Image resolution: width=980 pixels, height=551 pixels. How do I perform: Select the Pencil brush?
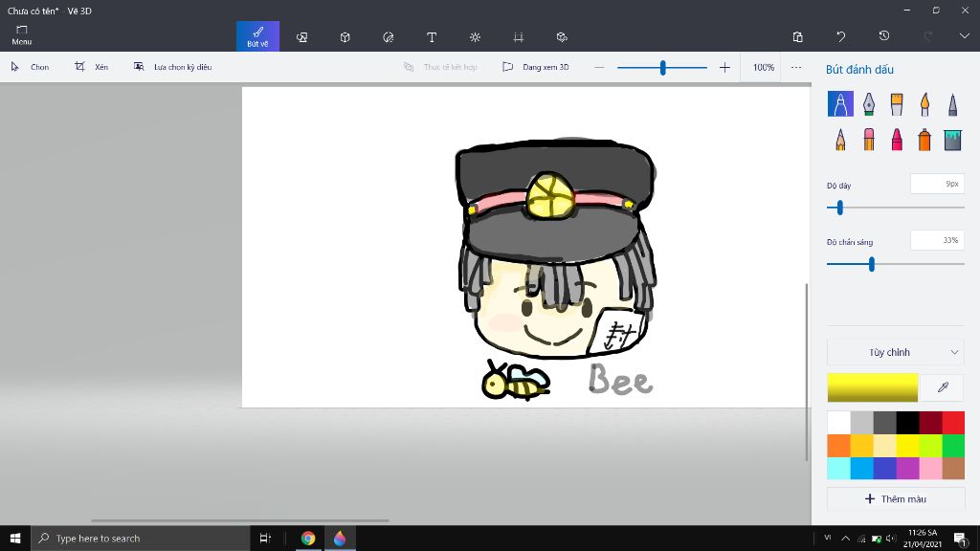pos(840,139)
